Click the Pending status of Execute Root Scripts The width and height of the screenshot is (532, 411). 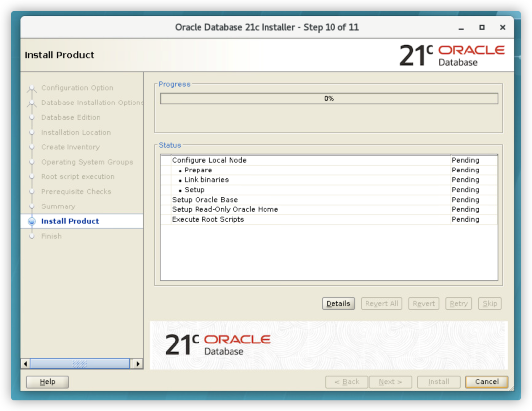coord(465,219)
